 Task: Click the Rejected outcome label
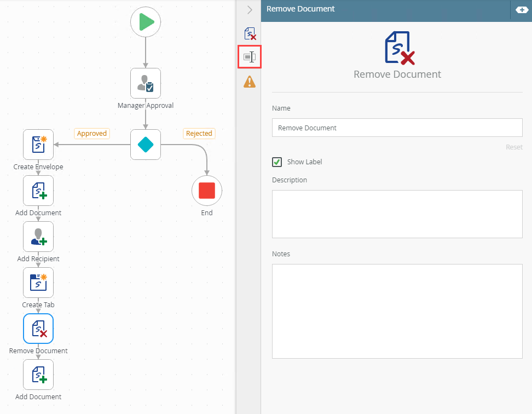(x=199, y=134)
